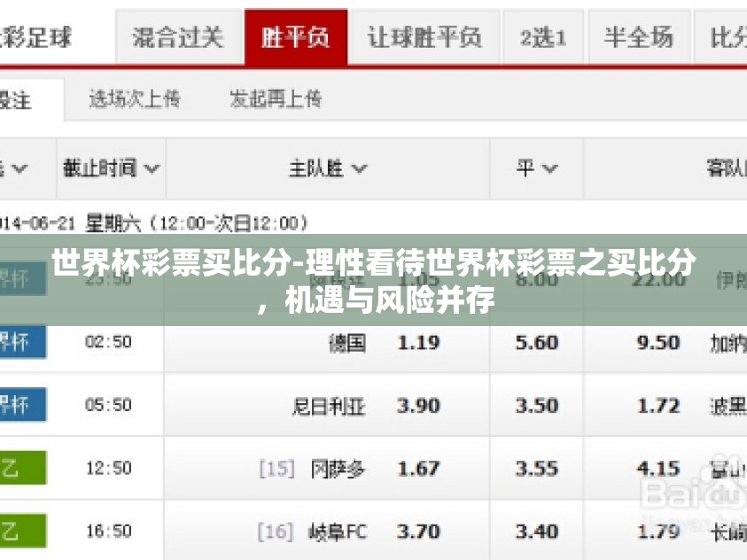Click deadline time 05:50
This screenshot has height=560, width=747.
[109, 405]
